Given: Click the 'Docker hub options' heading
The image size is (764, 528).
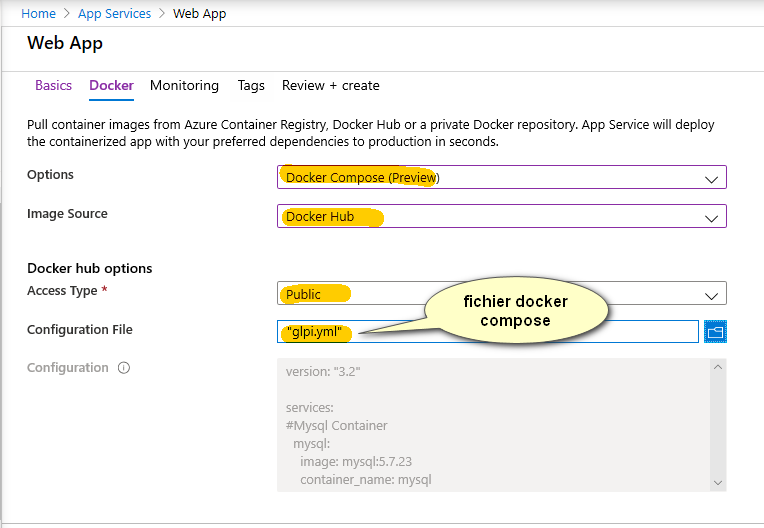Looking at the screenshot, I should (90, 268).
